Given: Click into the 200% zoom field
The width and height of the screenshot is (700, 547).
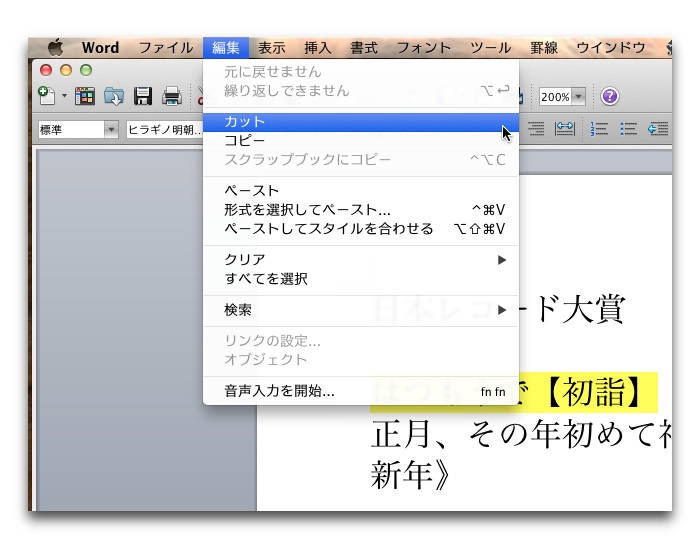Looking at the screenshot, I should 555,96.
